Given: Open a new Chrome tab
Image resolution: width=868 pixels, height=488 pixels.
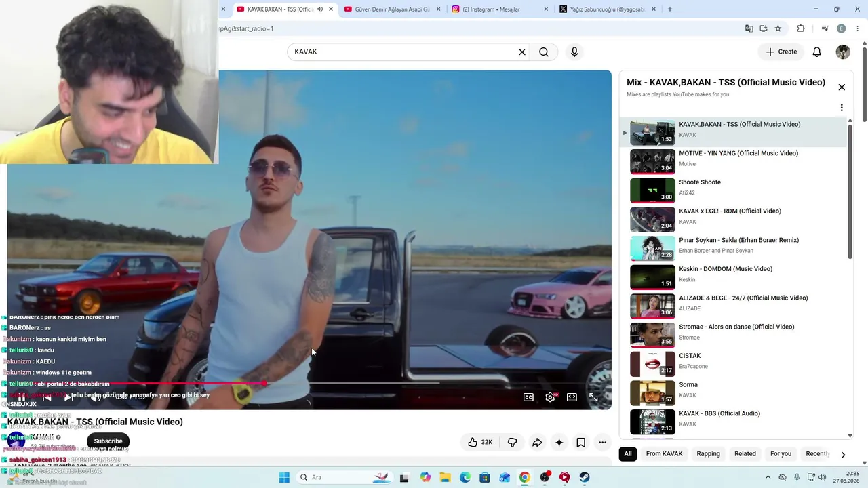Looking at the screenshot, I should tap(670, 9).
